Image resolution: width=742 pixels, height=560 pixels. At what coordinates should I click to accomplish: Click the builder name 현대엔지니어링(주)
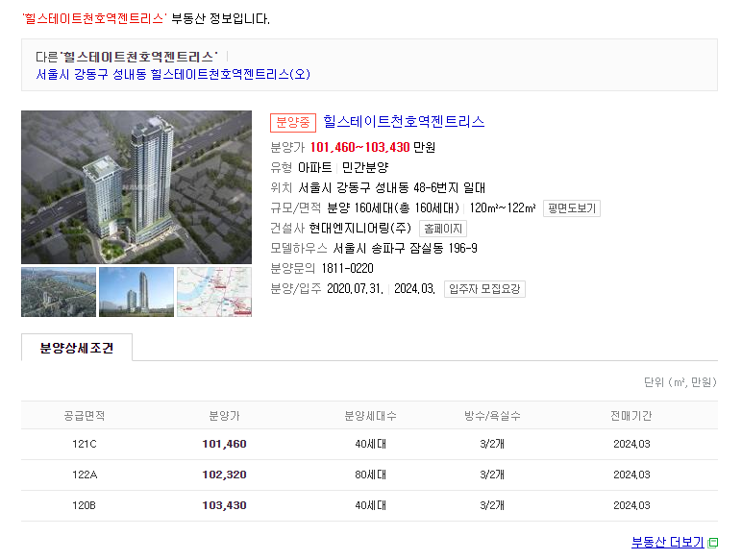(360, 229)
